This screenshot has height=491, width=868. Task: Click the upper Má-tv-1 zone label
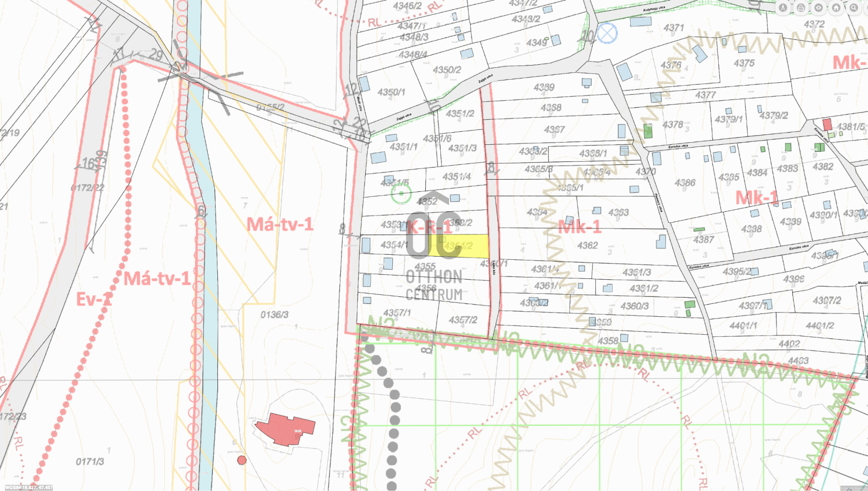pos(280,224)
